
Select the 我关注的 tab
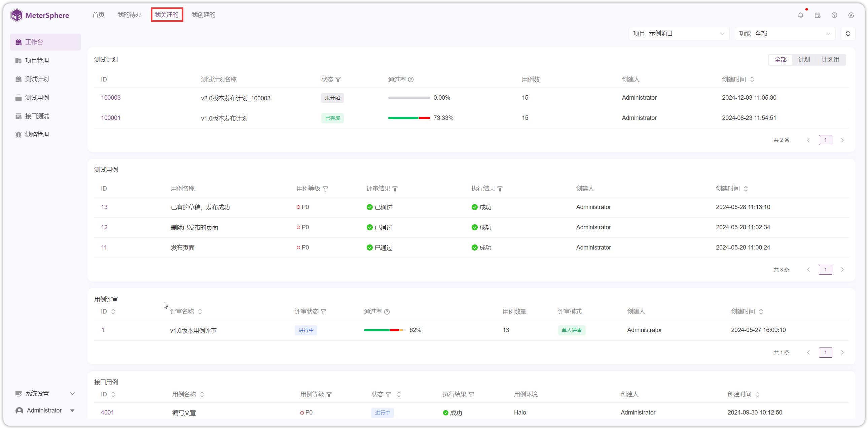pyautogui.click(x=167, y=15)
